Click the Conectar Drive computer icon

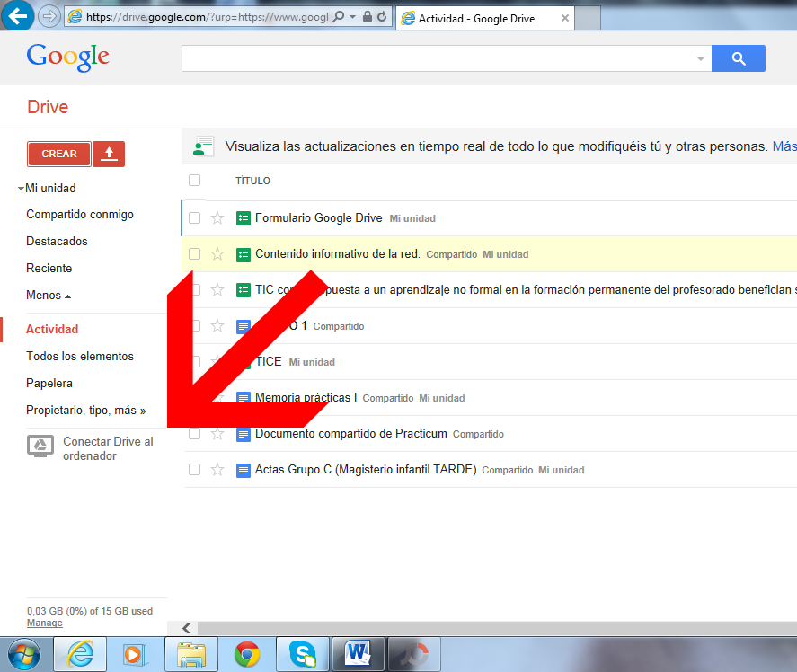[39, 447]
